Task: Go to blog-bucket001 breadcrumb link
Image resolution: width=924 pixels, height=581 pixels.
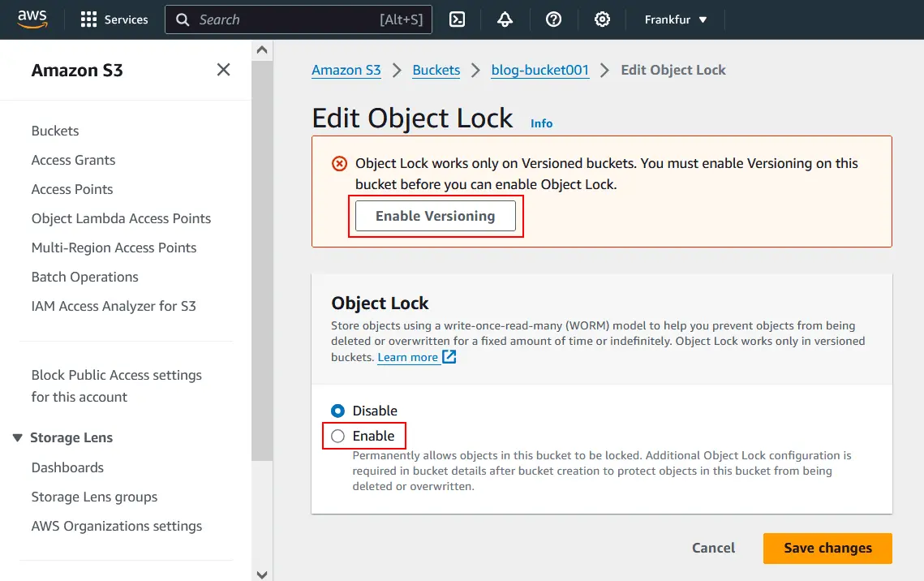Action: (539, 70)
